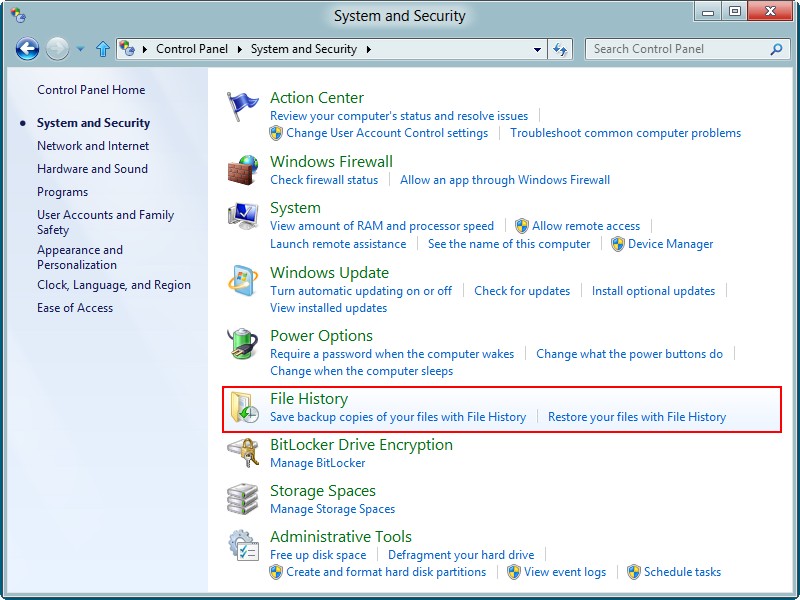Open Device Manager link

[670, 244]
